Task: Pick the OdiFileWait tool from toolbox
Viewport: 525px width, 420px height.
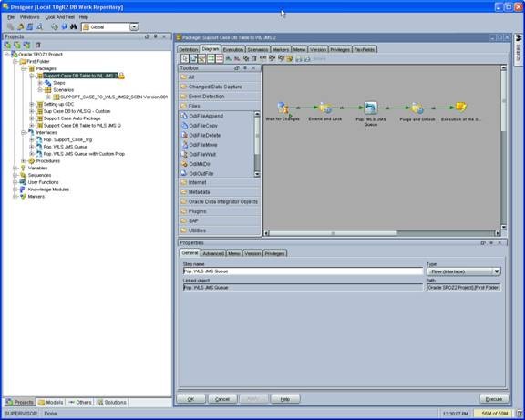Action: click(x=202, y=155)
